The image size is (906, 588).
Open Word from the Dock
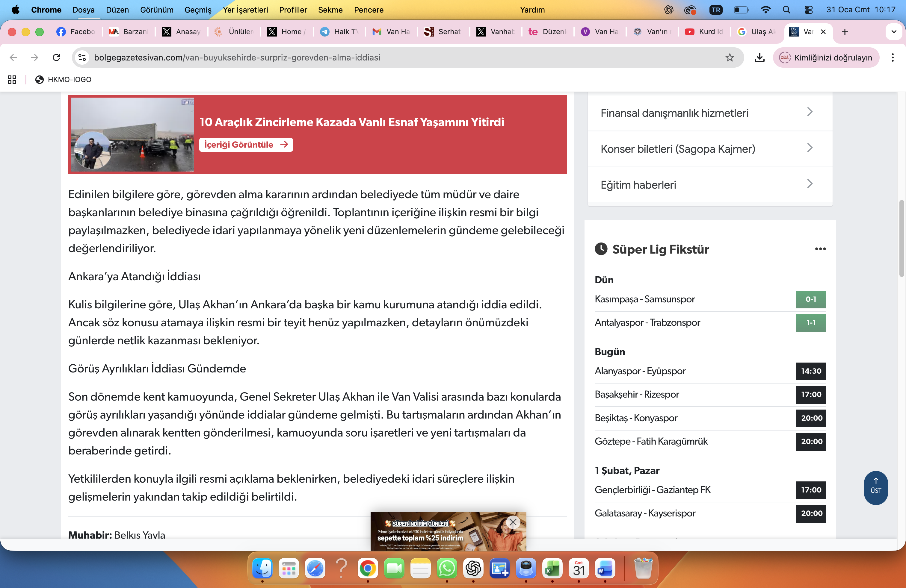coord(605,569)
